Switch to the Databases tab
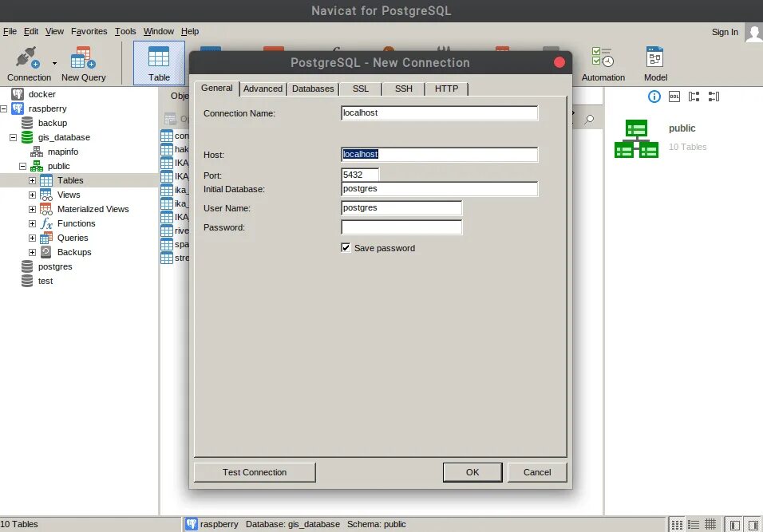 (x=313, y=89)
